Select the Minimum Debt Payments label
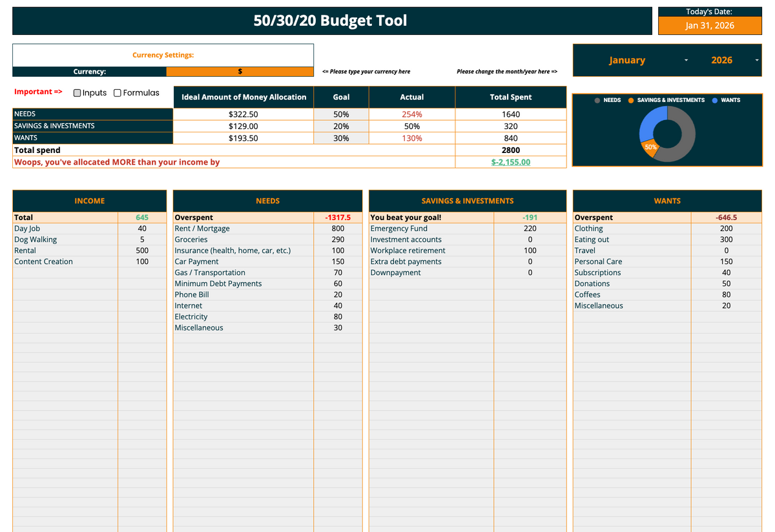The height and width of the screenshot is (532, 775). click(x=218, y=283)
